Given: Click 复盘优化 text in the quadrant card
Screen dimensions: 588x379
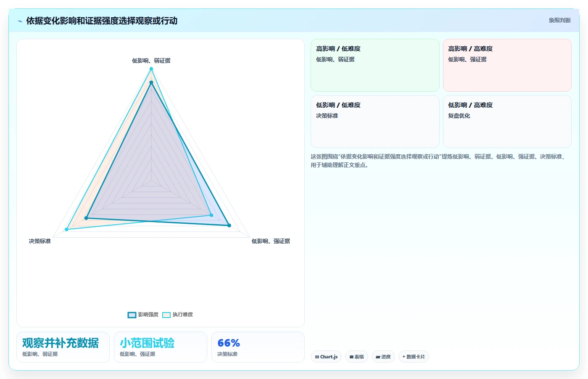Looking at the screenshot, I should coord(459,116).
